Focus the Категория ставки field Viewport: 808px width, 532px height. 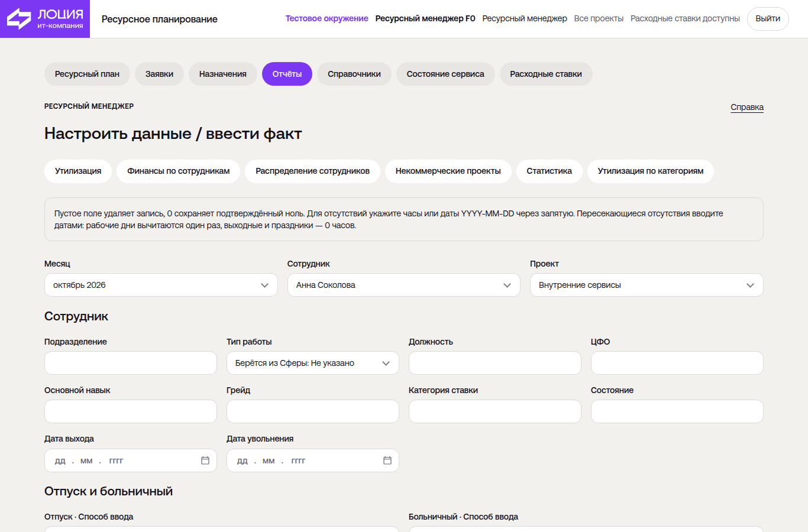tap(495, 411)
